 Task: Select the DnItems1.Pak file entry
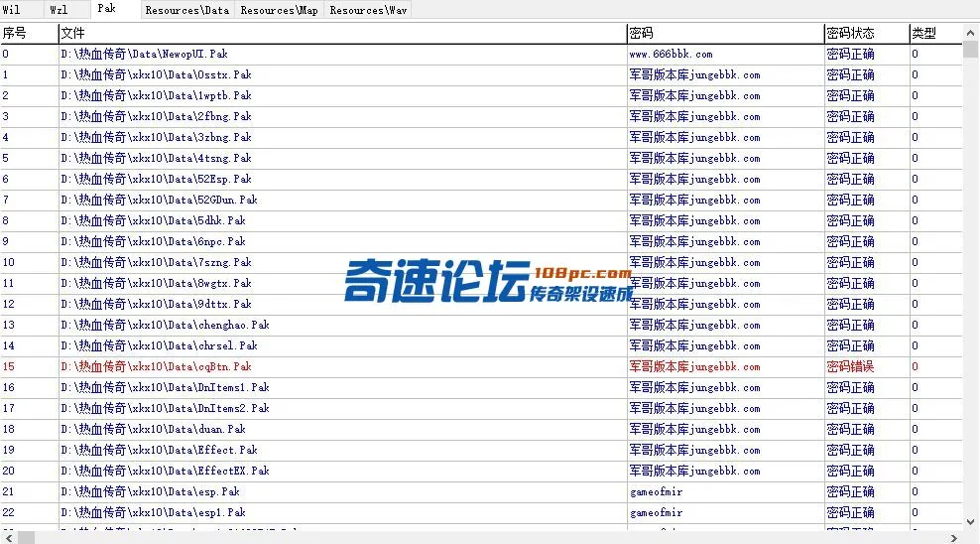tap(165, 388)
